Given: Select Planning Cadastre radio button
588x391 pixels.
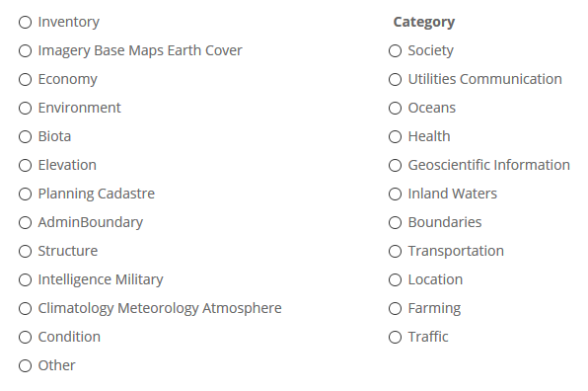Looking at the screenshot, I should [x=25, y=194].
